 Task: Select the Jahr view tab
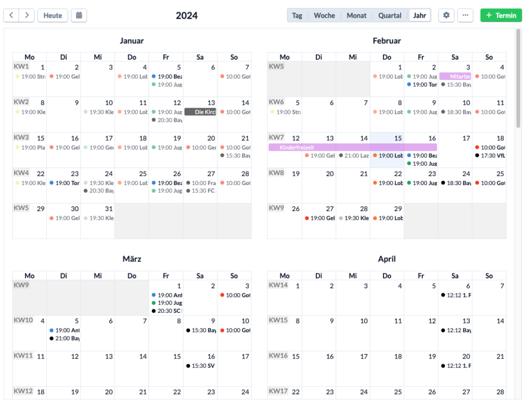(x=419, y=15)
